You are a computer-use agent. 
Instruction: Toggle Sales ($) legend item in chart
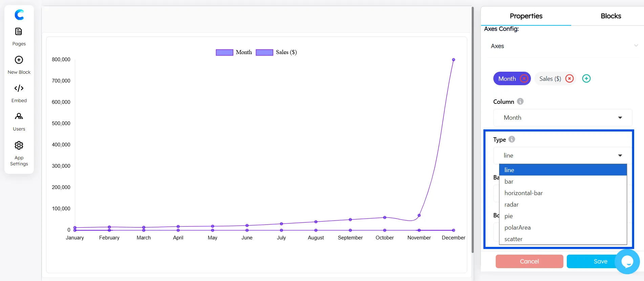pyautogui.click(x=276, y=52)
